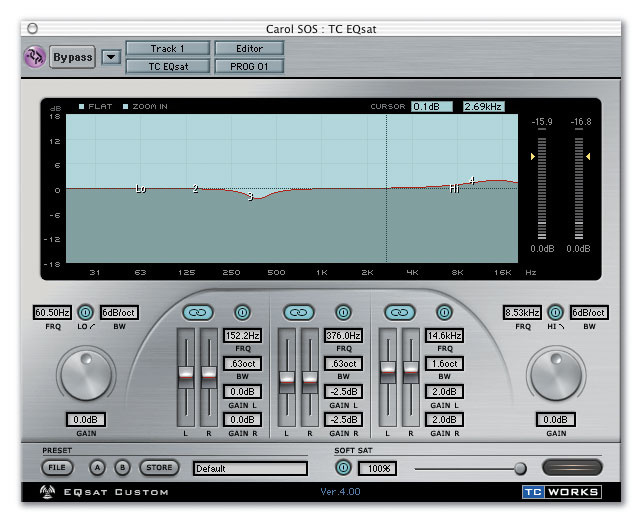
Task: Click the 376.0Hz band link icon
Action: coord(299,313)
